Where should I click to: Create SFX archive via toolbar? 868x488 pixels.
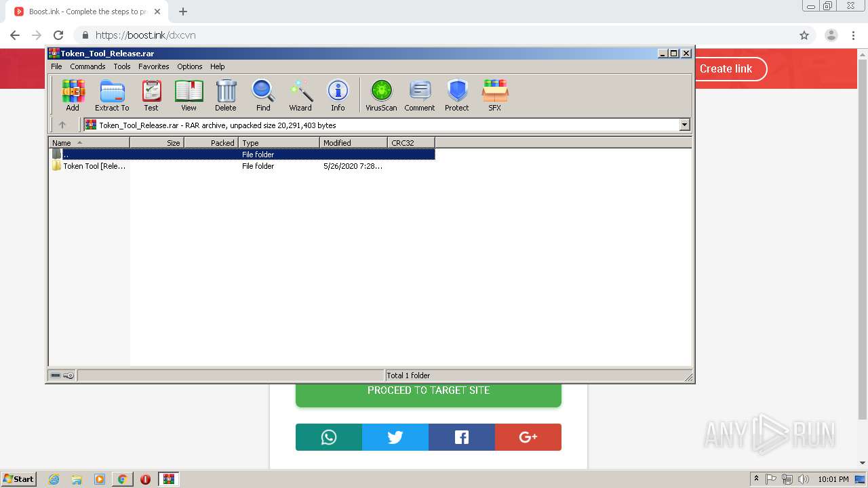click(495, 95)
